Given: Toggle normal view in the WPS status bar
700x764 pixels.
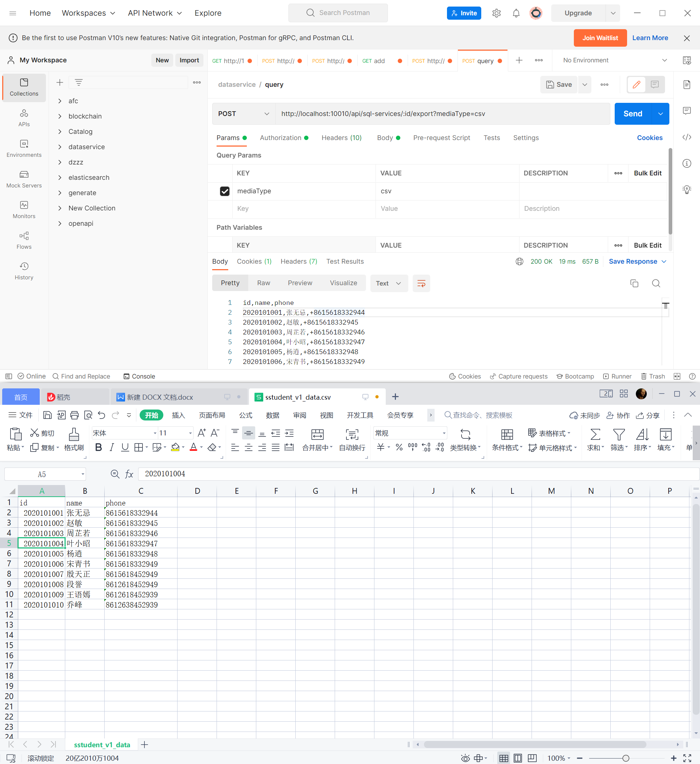Looking at the screenshot, I should point(503,758).
